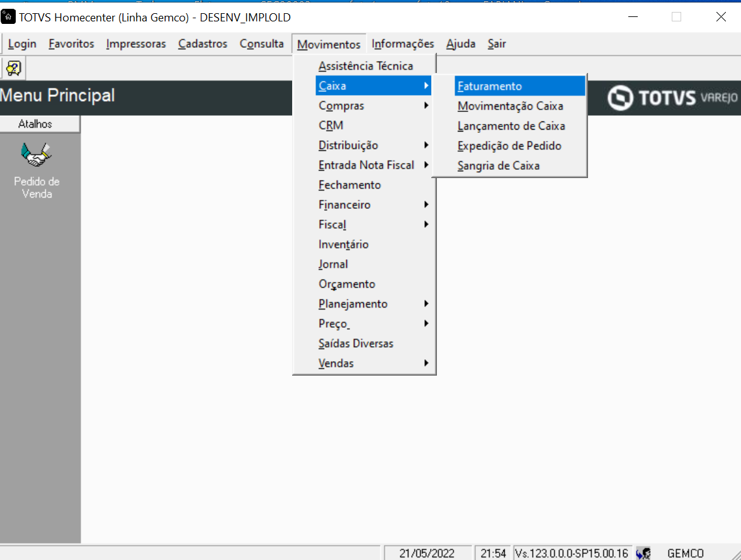Image resolution: width=741 pixels, height=560 pixels.
Task: Click the help question-mark toolbar icon
Action: 14,69
